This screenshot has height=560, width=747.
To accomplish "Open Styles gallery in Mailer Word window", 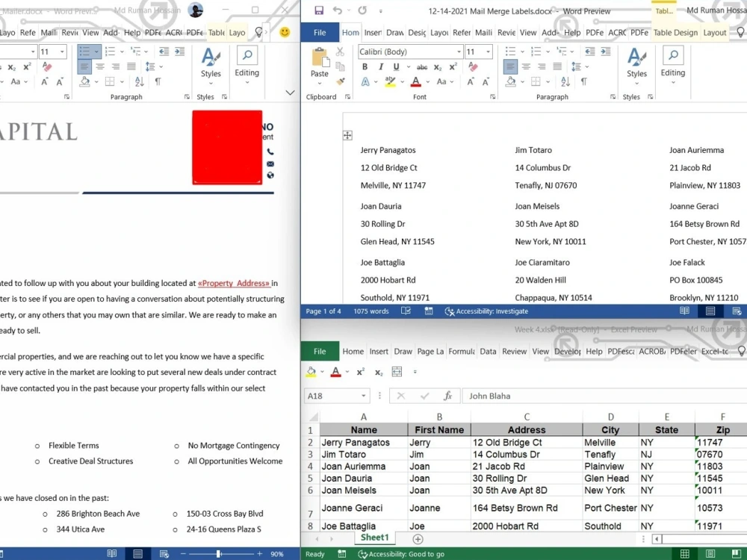I will click(x=211, y=66).
